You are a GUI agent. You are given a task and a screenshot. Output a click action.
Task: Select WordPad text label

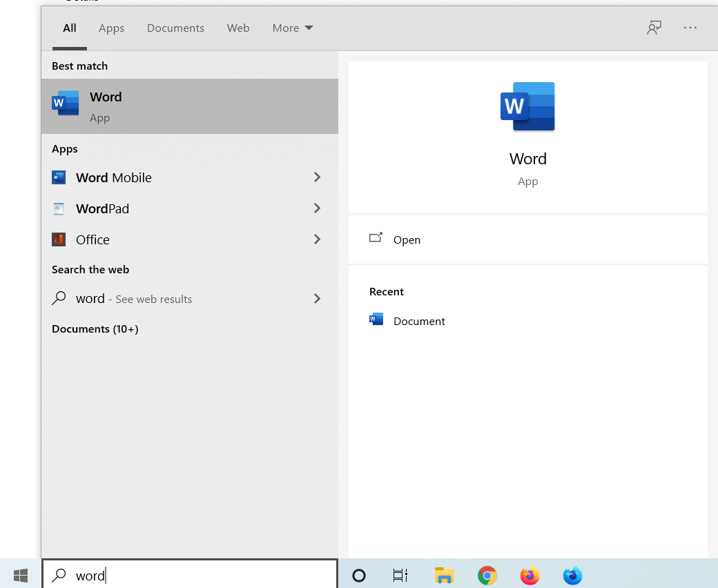coord(103,208)
